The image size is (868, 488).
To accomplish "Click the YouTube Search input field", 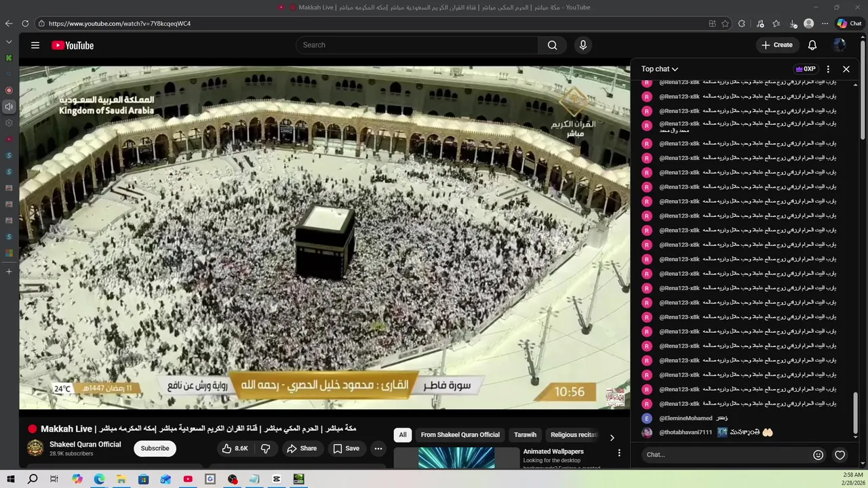I will click(417, 45).
